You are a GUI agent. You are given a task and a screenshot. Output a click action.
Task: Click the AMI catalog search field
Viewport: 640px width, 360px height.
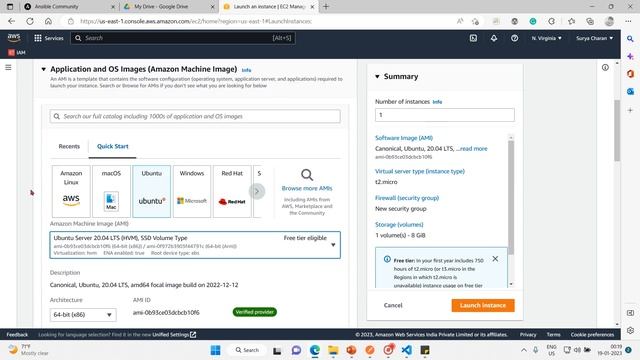click(195, 116)
